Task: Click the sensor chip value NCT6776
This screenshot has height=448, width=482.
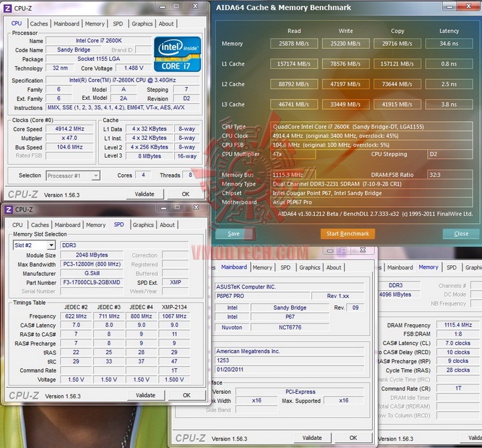Action: click(290, 327)
